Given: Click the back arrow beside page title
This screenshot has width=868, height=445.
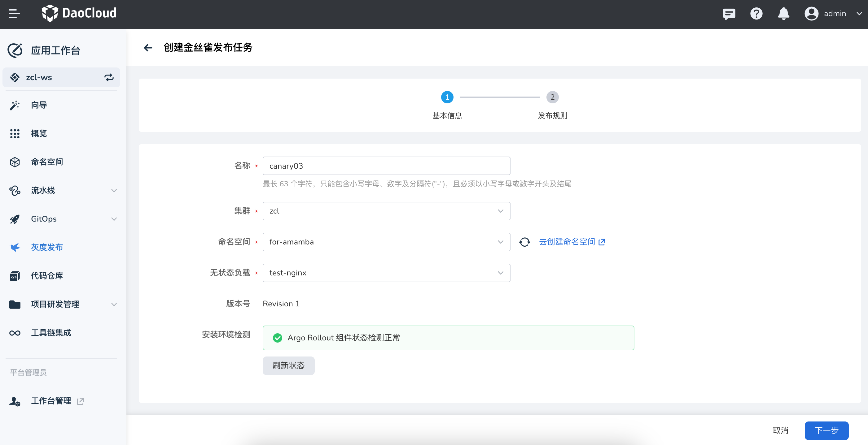Looking at the screenshot, I should point(148,48).
